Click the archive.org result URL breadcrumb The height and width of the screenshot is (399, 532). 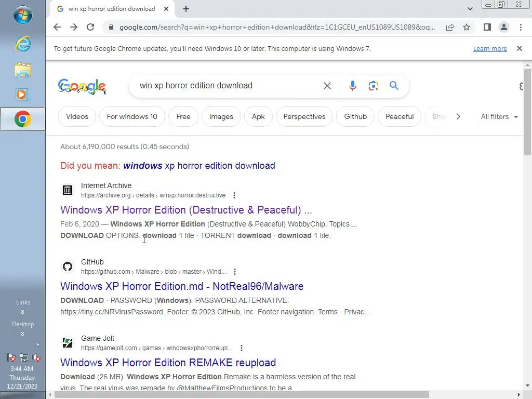pyautogui.click(x=153, y=195)
